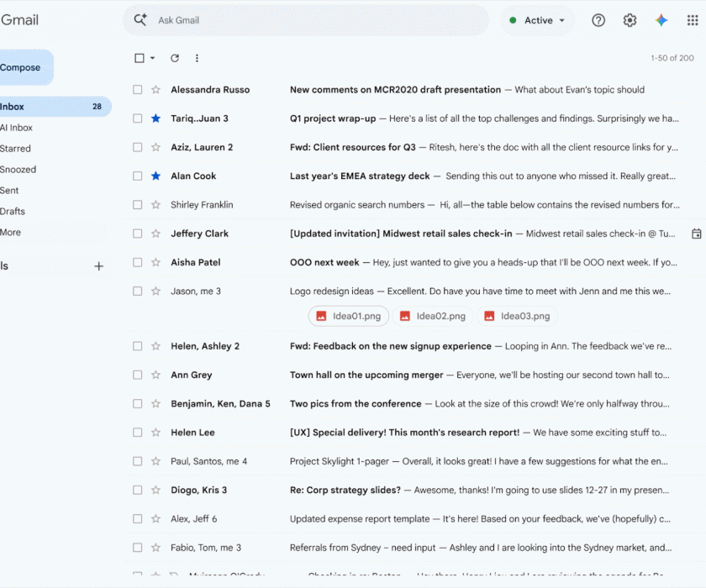Open the Starred folder
Screen dimensions: 706x588
[x=15, y=149]
